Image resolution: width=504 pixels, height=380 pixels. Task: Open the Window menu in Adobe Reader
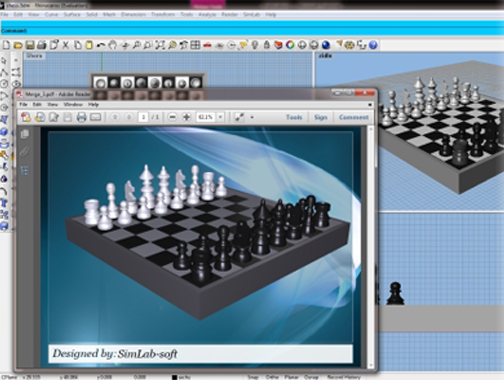(73, 104)
